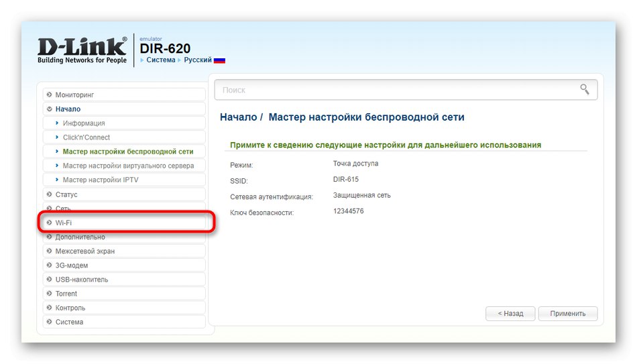The height and width of the screenshot is (364, 637).
Task: Click the Russian flag icon
Action: [219, 60]
